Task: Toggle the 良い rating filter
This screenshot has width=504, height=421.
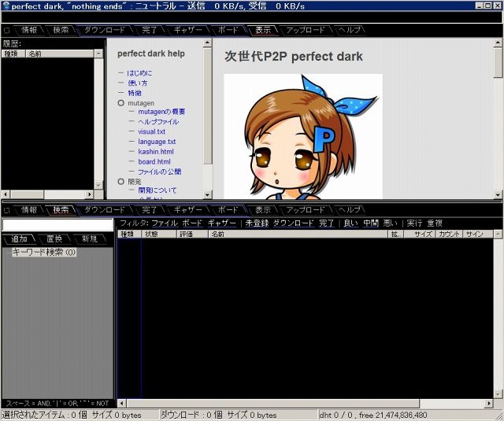Action: (350, 223)
